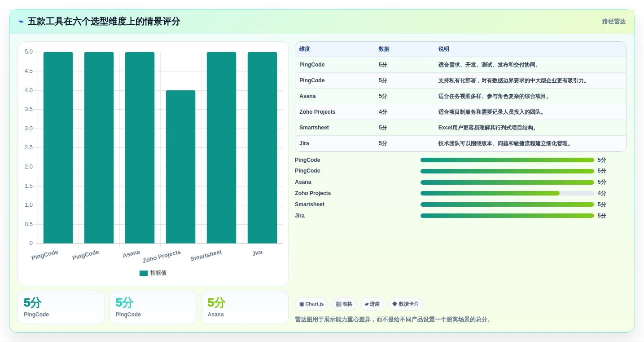Click the 雷达图用于展示能力重心差异 footnote
This screenshot has width=644, height=342.
(394, 320)
